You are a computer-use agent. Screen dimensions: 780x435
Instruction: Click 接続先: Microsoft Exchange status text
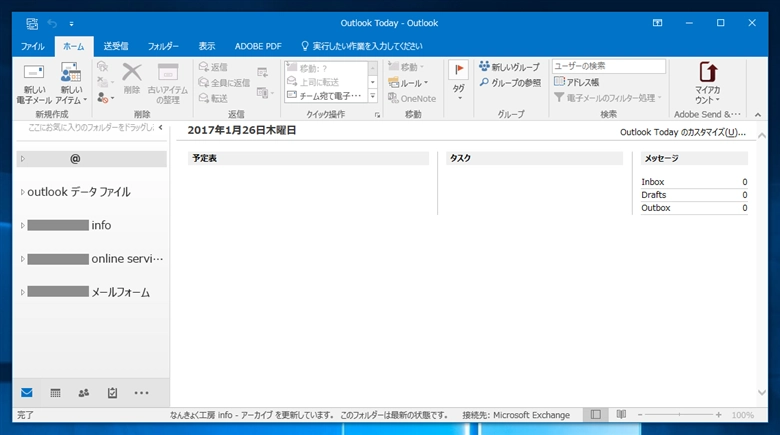(x=516, y=415)
